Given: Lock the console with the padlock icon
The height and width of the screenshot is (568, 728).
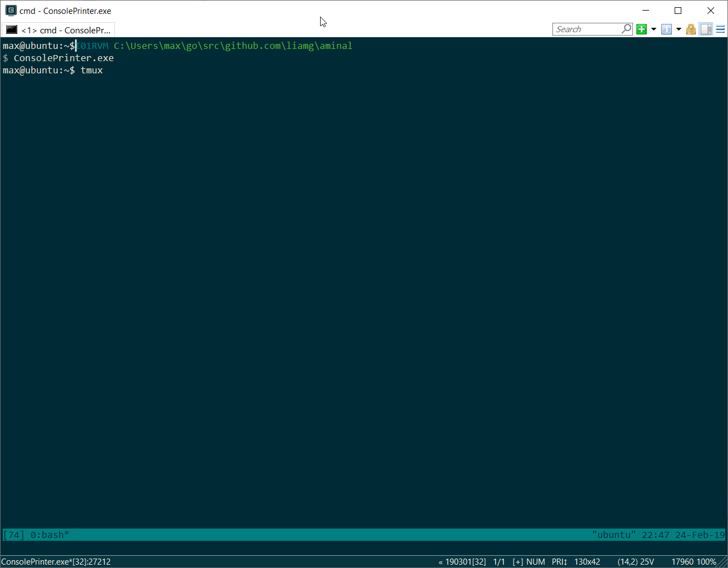Looking at the screenshot, I should pos(691,29).
